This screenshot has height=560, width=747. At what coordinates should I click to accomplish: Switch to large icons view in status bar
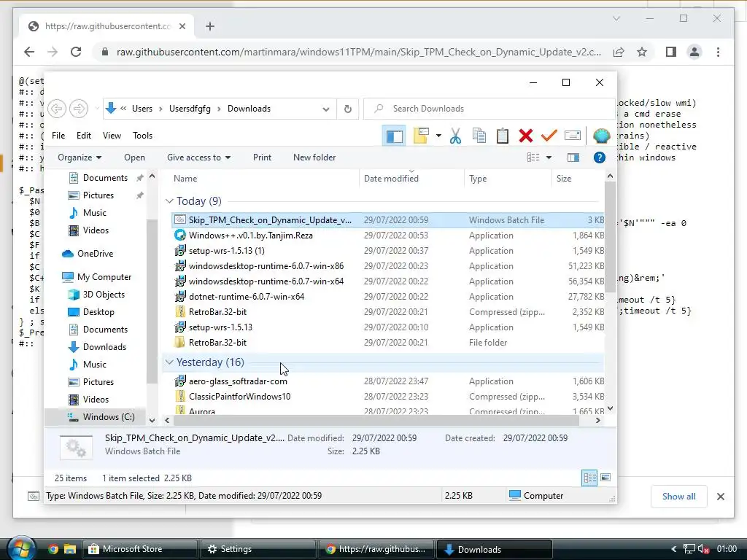pyautogui.click(x=605, y=478)
